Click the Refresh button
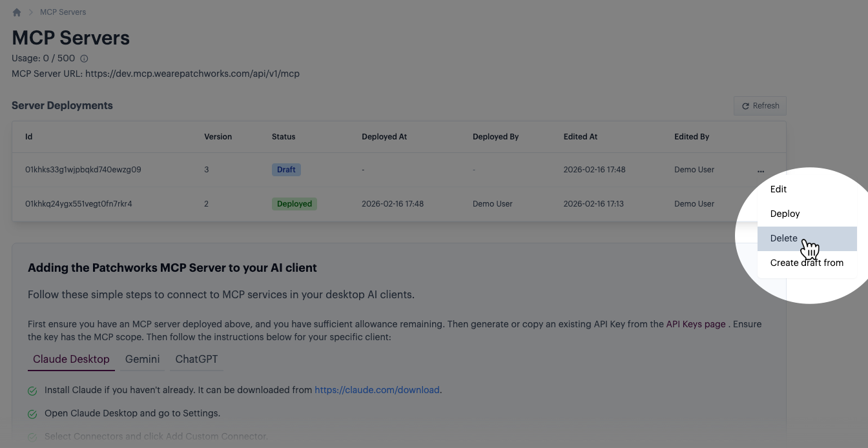This screenshot has width=868, height=448. [x=760, y=106]
